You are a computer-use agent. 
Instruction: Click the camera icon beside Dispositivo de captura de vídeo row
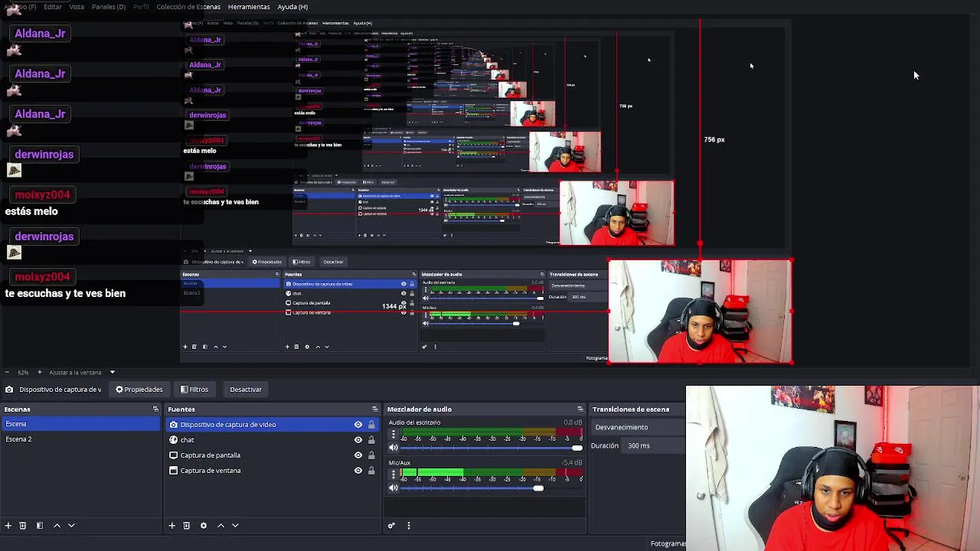pyautogui.click(x=174, y=425)
